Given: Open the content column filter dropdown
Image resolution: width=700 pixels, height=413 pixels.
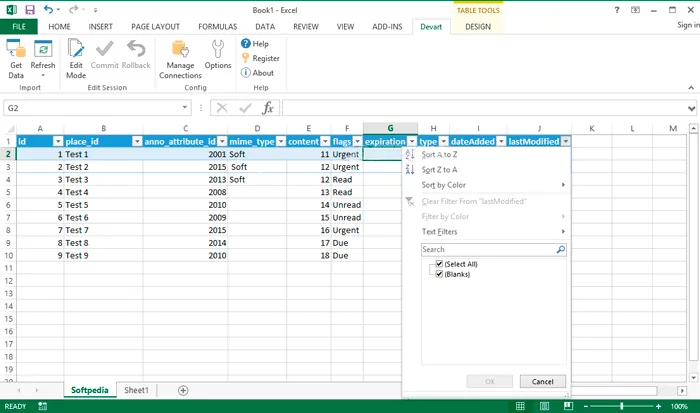Looking at the screenshot, I should click(x=325, y=142).
